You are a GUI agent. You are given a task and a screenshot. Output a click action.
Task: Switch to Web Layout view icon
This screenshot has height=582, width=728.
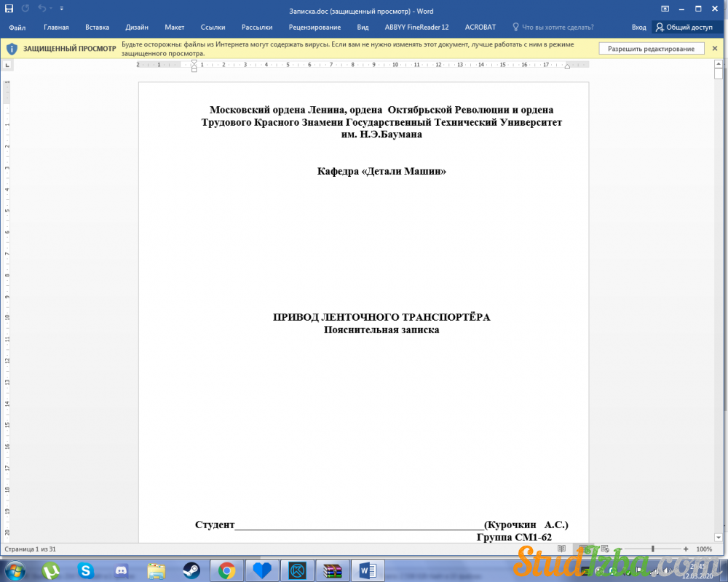pos(605,549)
